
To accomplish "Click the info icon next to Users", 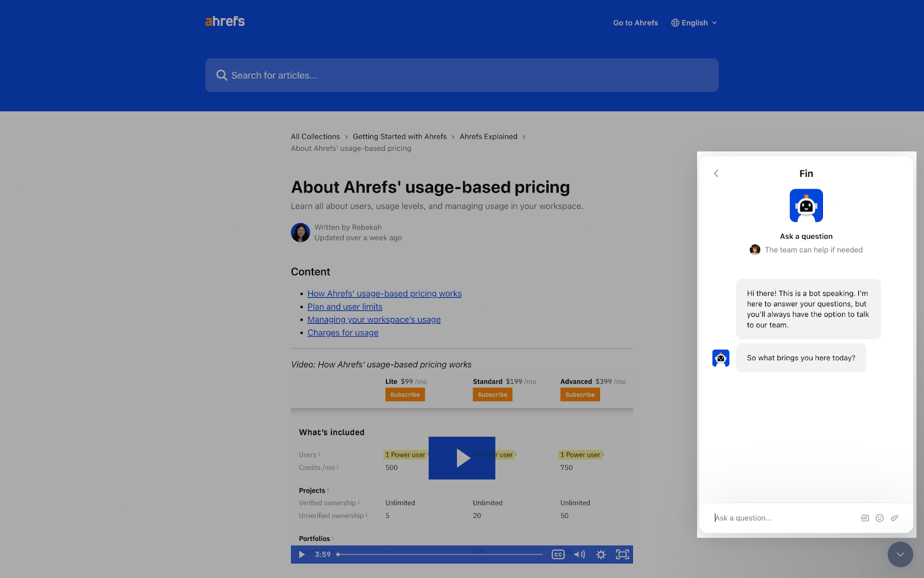I will (x=319, y=454).
